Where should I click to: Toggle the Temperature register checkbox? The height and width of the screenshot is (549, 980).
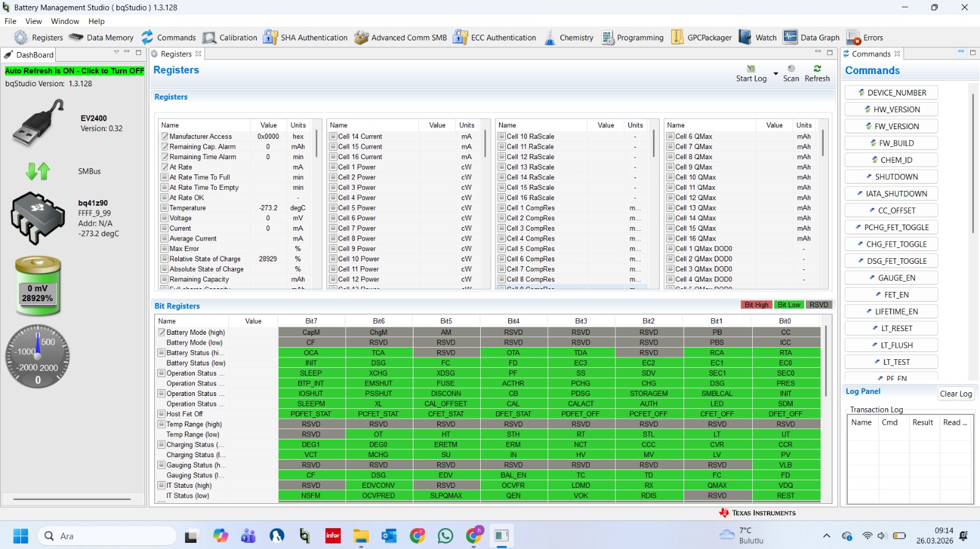(165, 208)
